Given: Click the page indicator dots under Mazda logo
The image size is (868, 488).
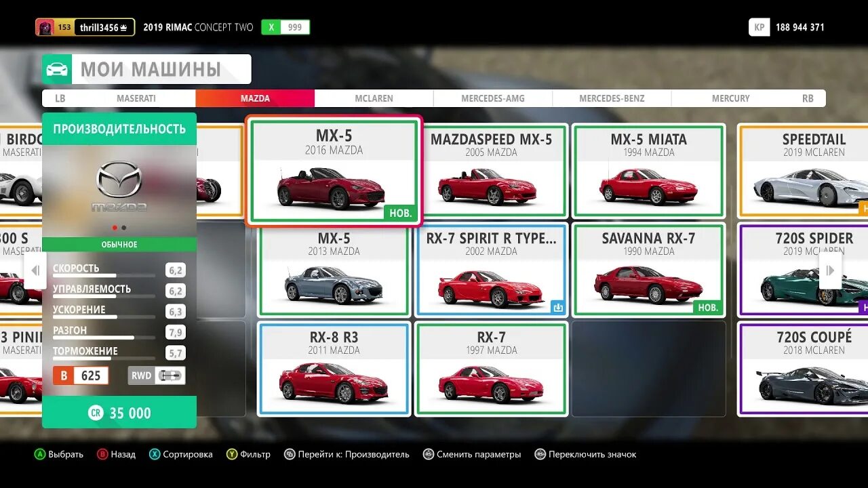Looking at the screenshot, I should 119,228.
